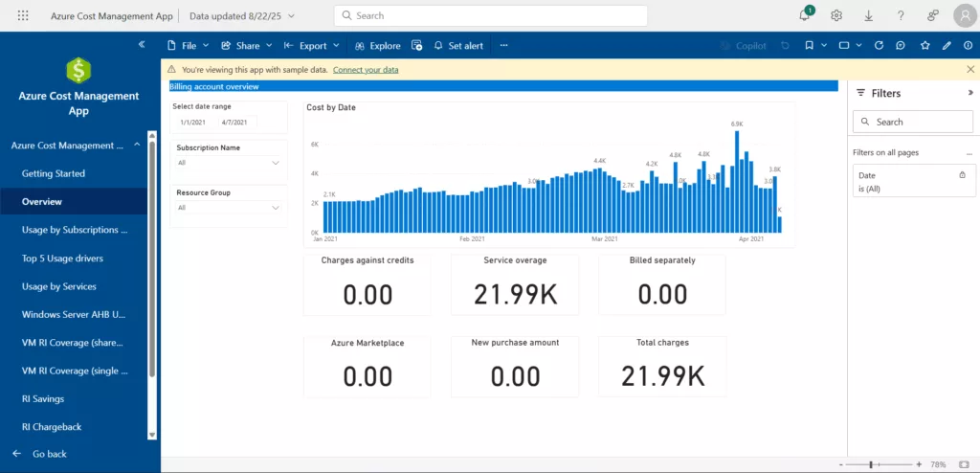Click the edit pencil icon

click(x=947, y=45)
